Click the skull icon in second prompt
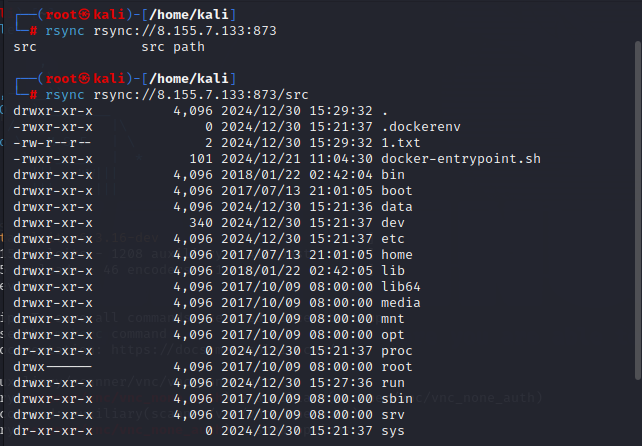Screen dimensions: 642x446 click(84, 79)
